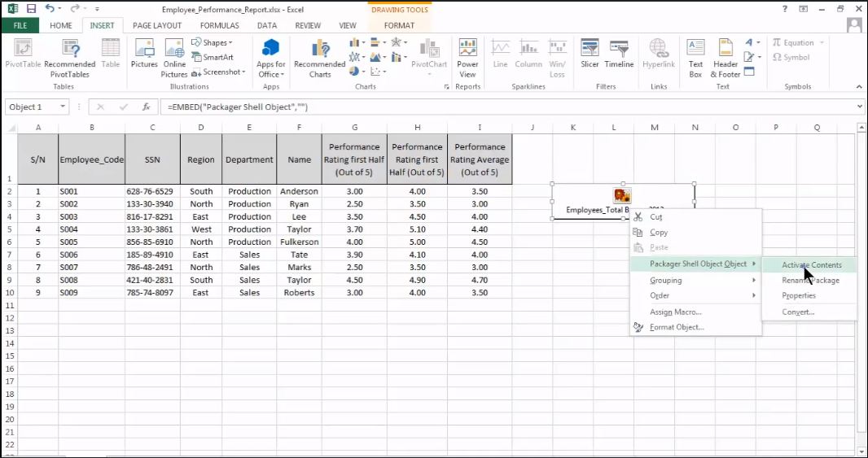Image resolution: width=868 pixels, height=458 pixels.
Task: Click cell with SSN 628-76-6529
Action: (x=153, y=191)
